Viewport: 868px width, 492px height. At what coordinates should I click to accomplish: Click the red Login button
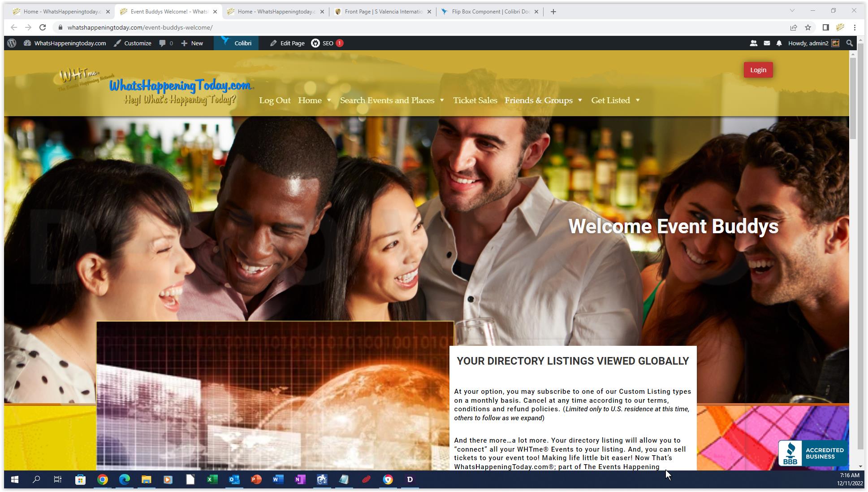tap(758, 70)
